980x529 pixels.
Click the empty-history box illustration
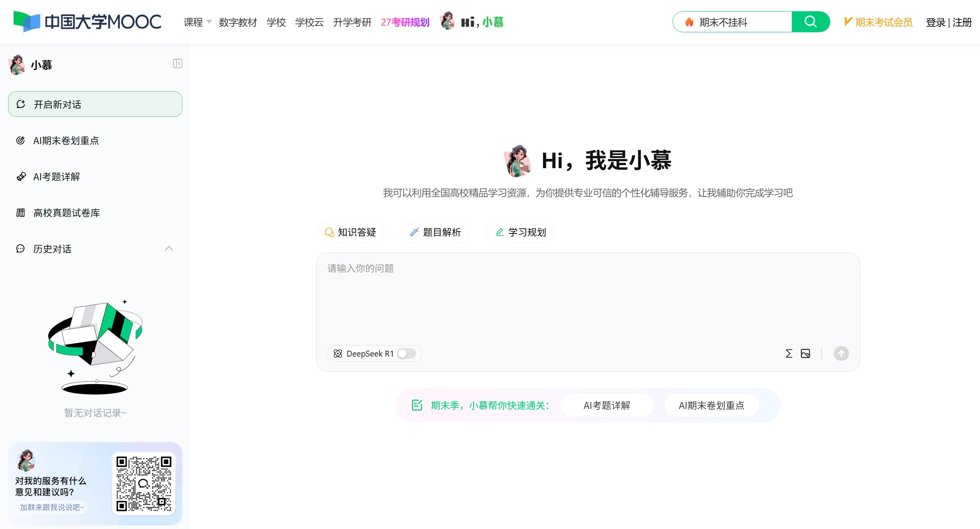(x=95, y=347)
